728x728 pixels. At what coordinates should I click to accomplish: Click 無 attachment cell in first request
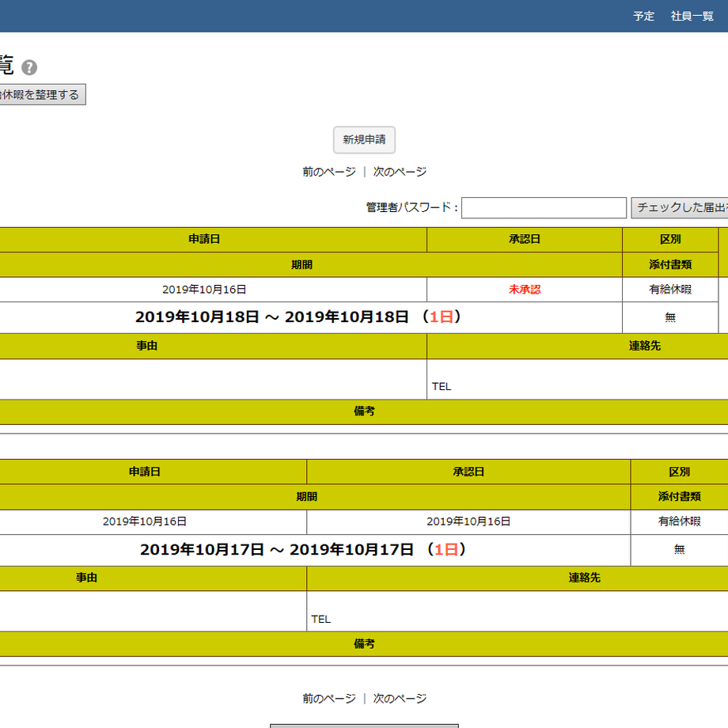(x=670, y=317)
